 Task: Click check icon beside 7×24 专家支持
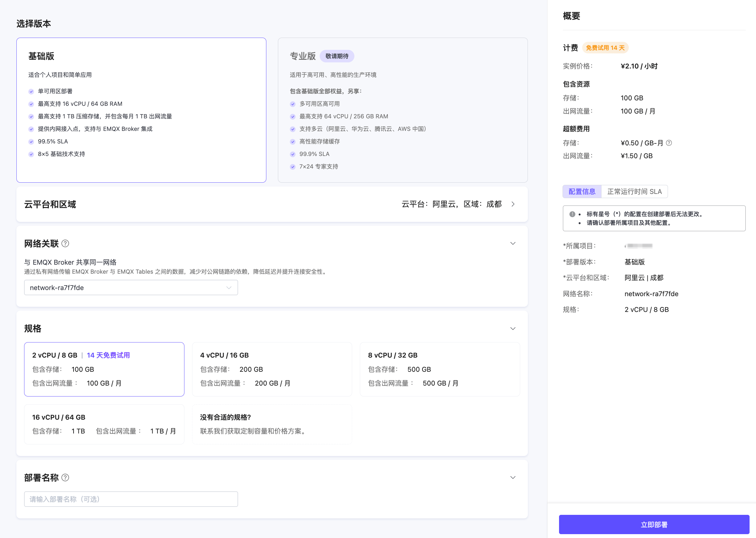point(293,167)
